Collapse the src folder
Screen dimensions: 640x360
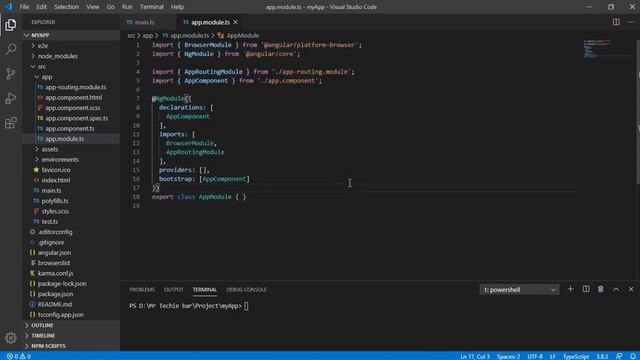click(42, 66)
